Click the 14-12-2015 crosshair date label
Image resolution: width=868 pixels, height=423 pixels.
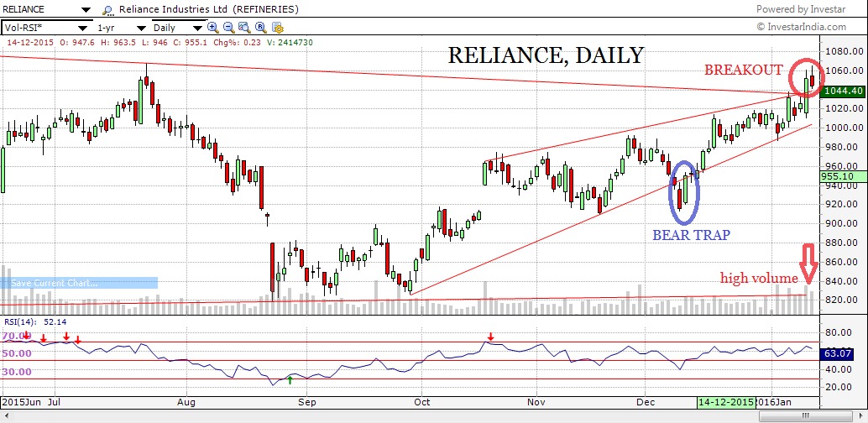tap(726, 401)
